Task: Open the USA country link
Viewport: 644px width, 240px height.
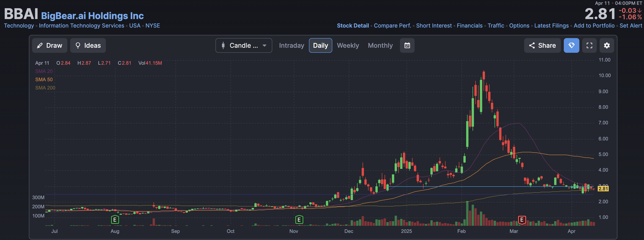Action: (135, 25)
